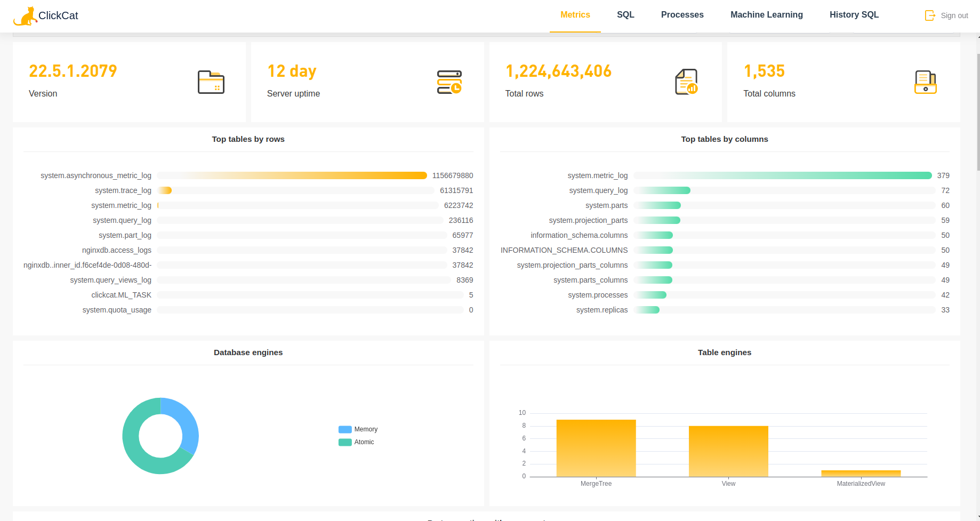
Task: Go to Machine Learning tab
Action: (x=767, y=15)
